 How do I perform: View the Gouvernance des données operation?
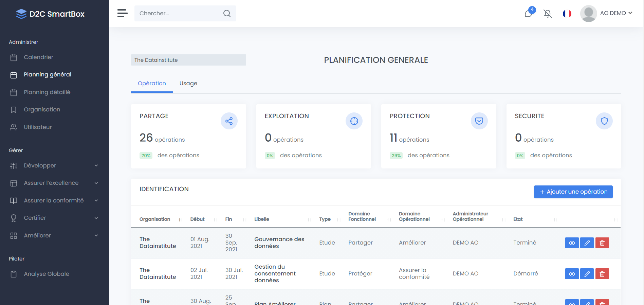pos(572,243)
